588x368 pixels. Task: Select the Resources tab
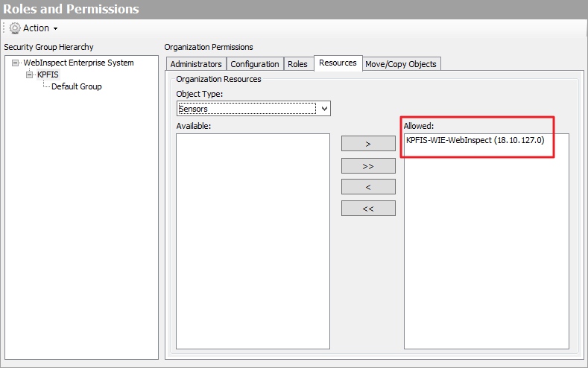[x=338, y=63]
